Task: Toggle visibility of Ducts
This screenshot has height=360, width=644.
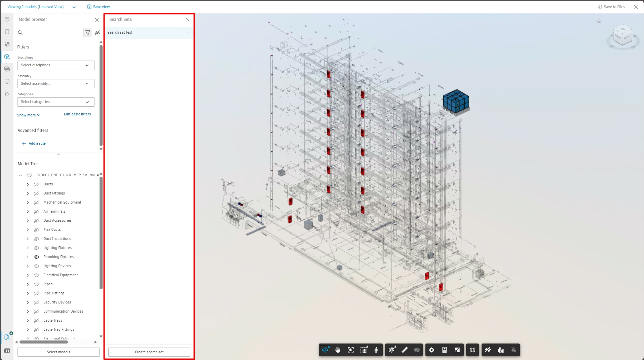Action: pyautogui.click(x=36, y=184)
